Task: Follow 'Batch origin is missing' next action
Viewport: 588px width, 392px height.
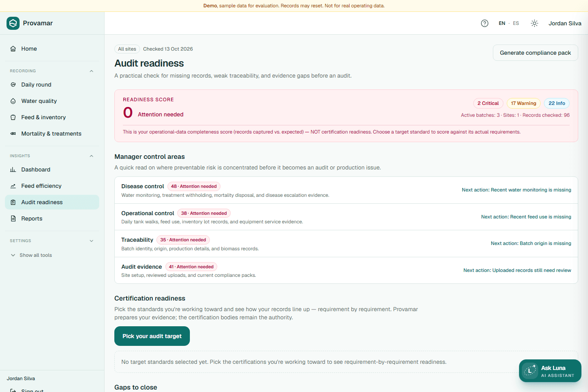Action: 531,243
